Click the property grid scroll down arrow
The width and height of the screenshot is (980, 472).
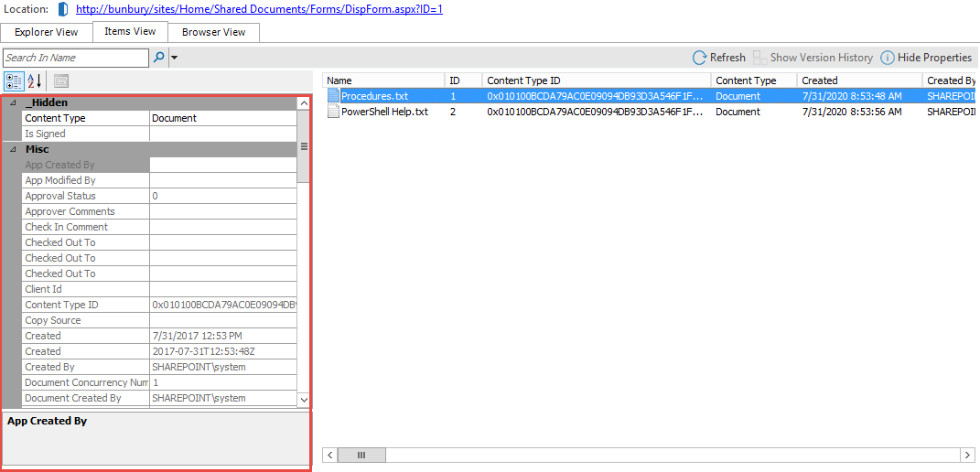(304, 399)
